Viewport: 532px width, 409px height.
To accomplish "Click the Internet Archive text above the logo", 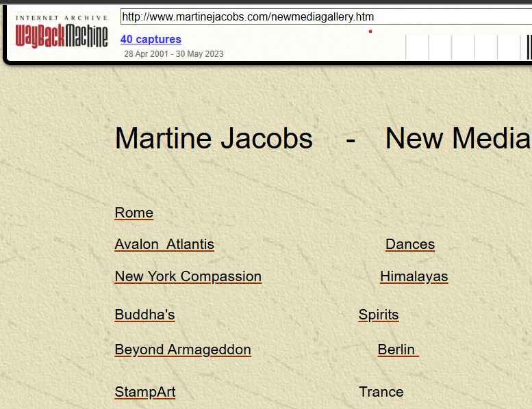I will (62, 18).
